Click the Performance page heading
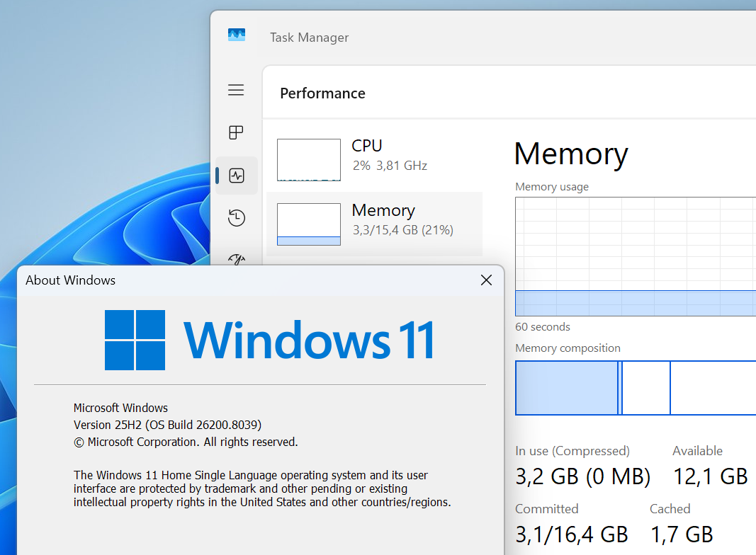This screenshot has height=555, width=756. (322, 93)
